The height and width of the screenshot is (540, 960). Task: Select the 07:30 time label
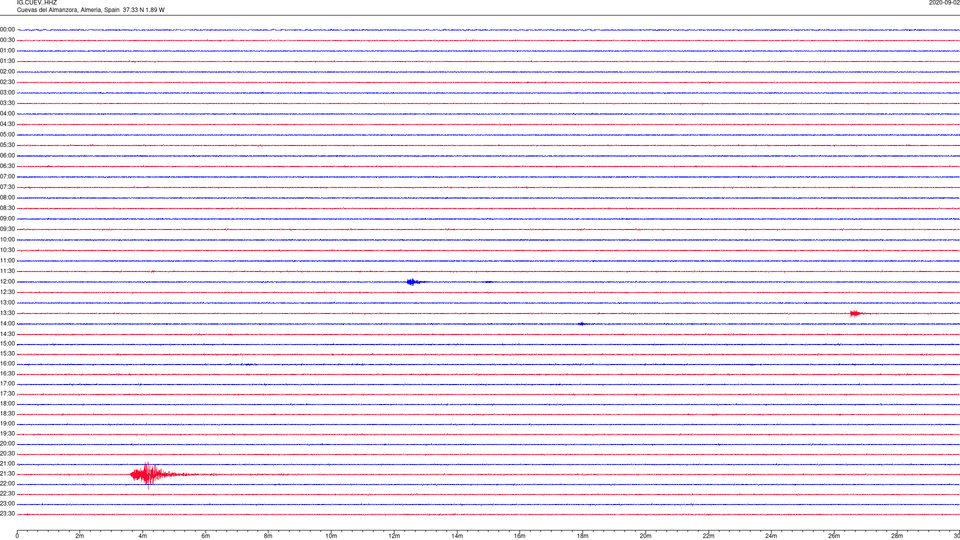point(7,187)
